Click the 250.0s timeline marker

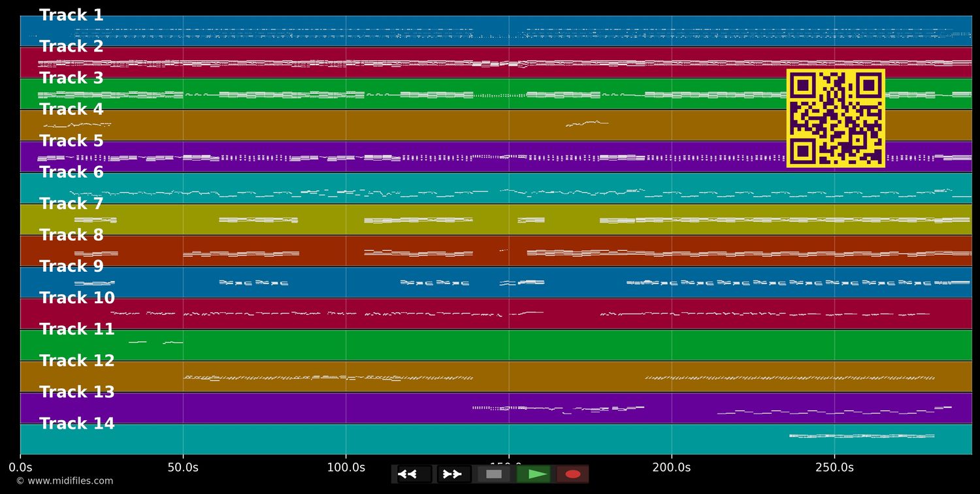point(834,467)
